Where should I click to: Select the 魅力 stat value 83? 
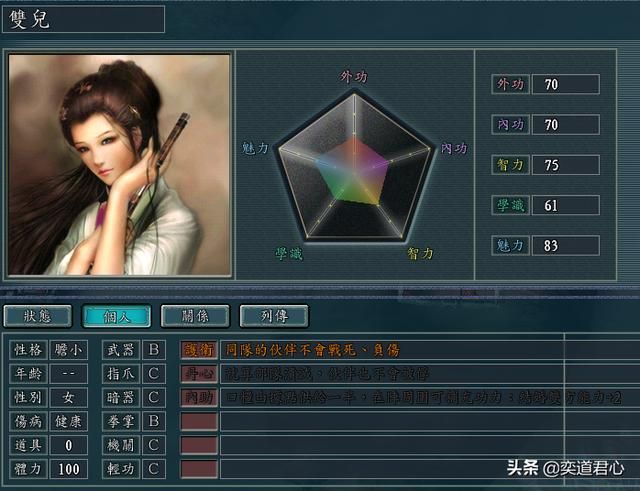pyautogui.click(x=566, y=246)
